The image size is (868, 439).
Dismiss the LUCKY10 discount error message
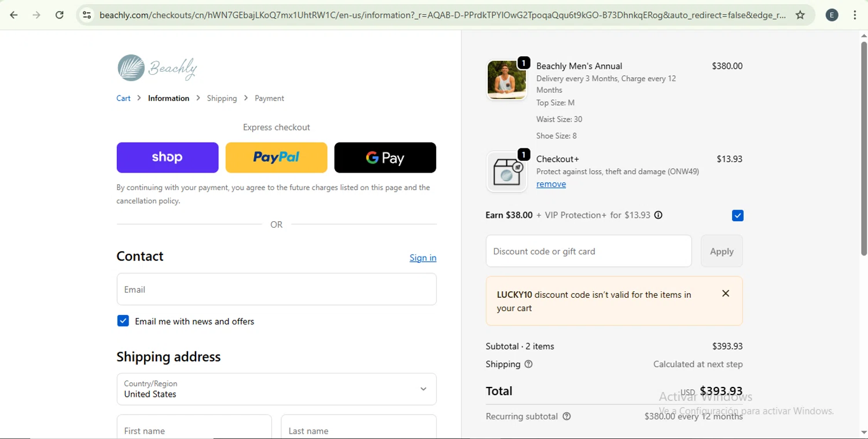point(726,294)
